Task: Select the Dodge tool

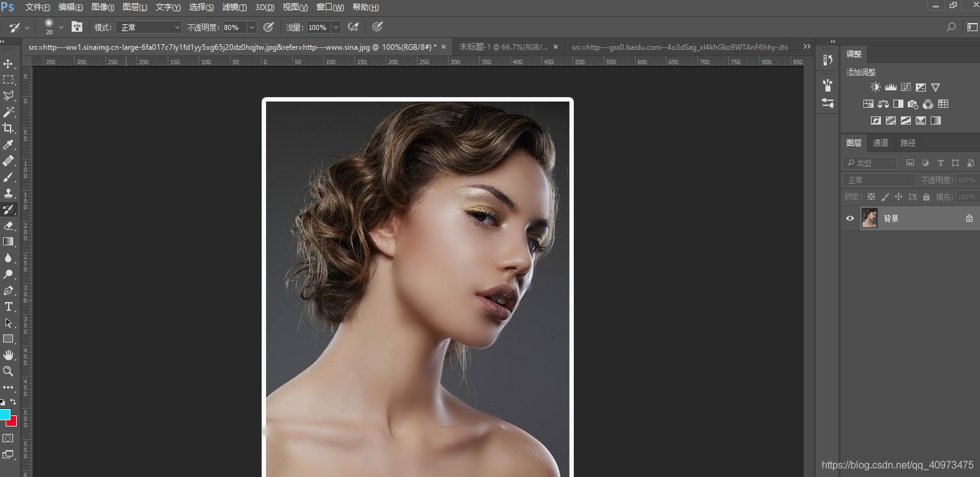Action: [x=8, y=274]
